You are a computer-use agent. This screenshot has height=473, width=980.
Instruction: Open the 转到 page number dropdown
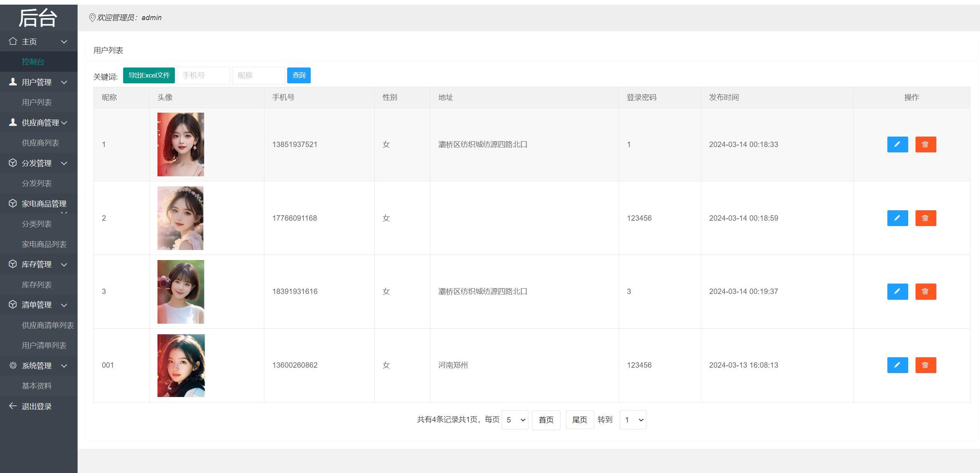tap(633, 419)
